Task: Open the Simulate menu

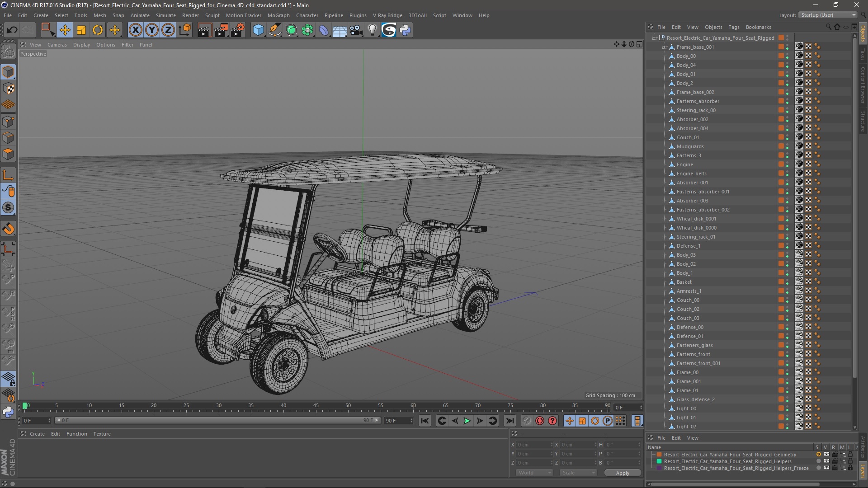Action: tap(166, 15)
